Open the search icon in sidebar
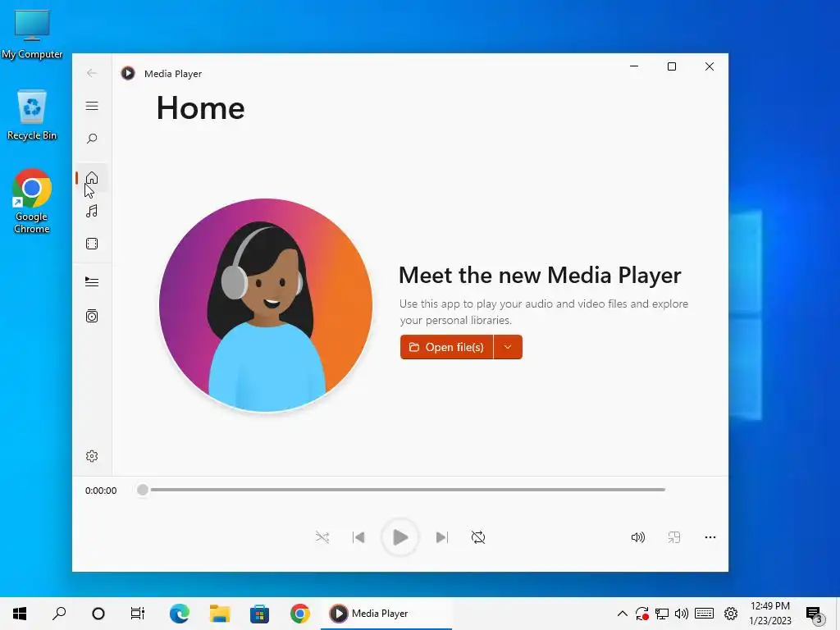This screenshot has height=630, width=840. tap(92, 139)
